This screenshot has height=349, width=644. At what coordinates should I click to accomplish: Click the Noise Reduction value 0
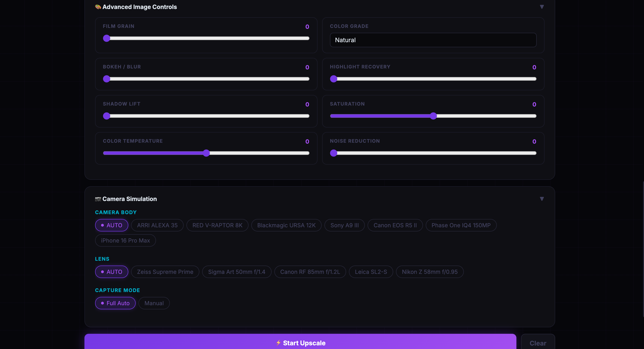534,141
